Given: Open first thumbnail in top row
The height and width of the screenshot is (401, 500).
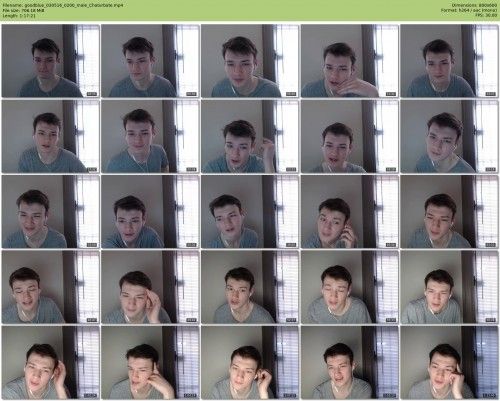Looking at the screenshot, I should click(51, 61).
